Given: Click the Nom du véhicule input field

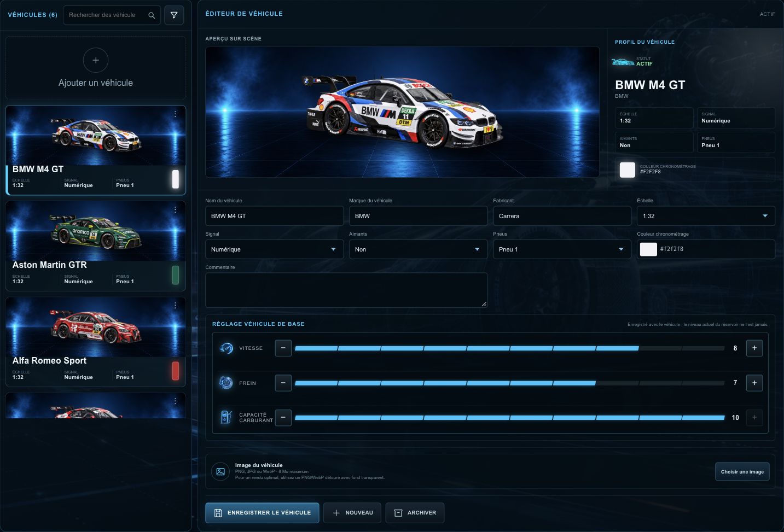Looking at the screenshot, I should 274,216.
